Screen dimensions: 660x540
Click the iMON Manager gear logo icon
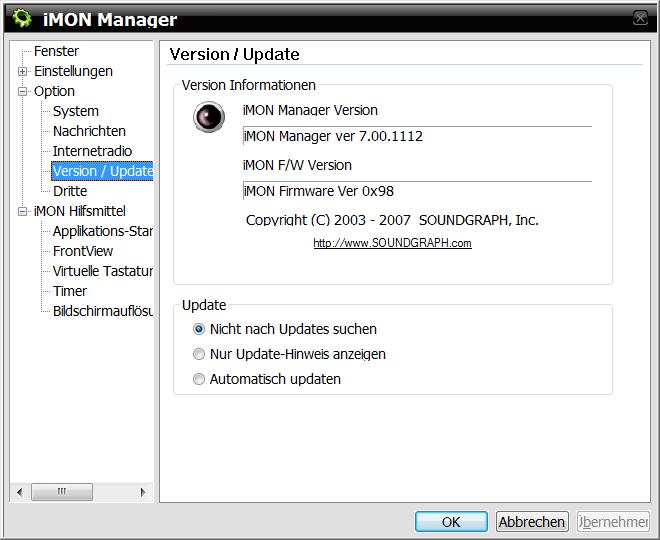pos(21,18)
